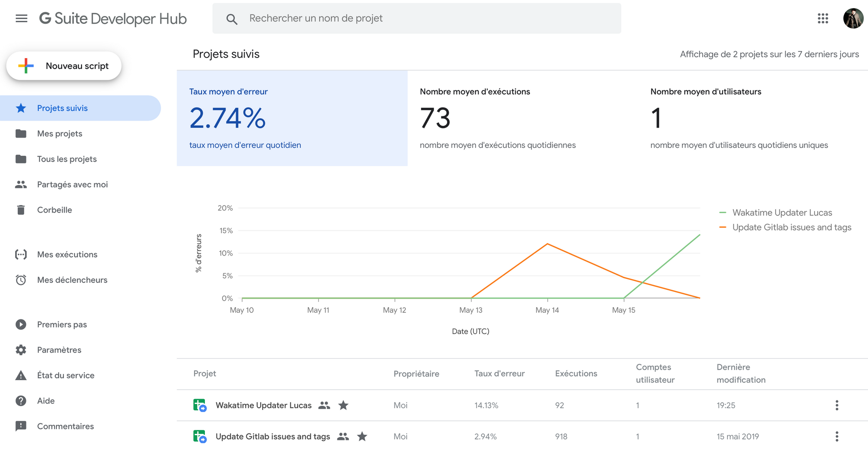This screenshot has height=459, width=868.
Task: Click the play icon beside Premiers pas
Action: [x=21, y=325]
